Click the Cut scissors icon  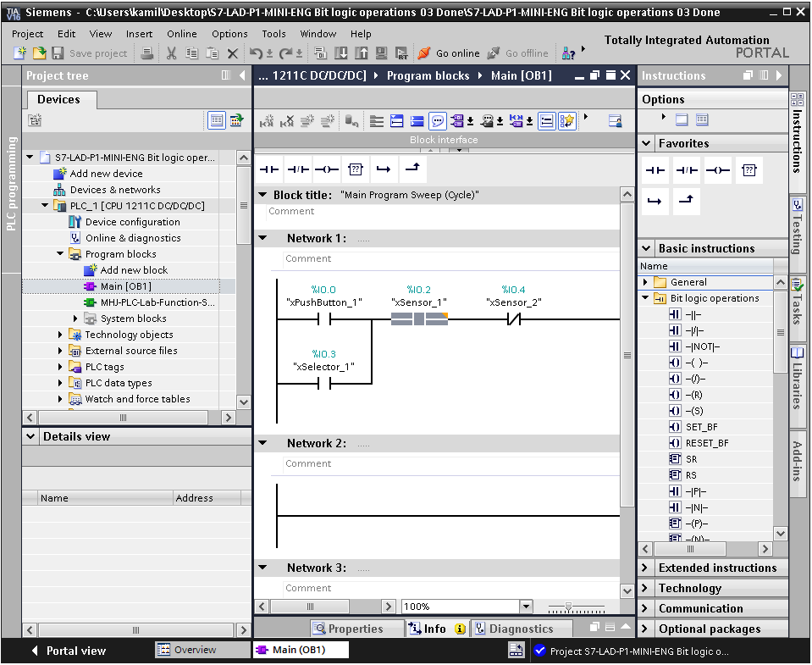[x=171, y=53]
